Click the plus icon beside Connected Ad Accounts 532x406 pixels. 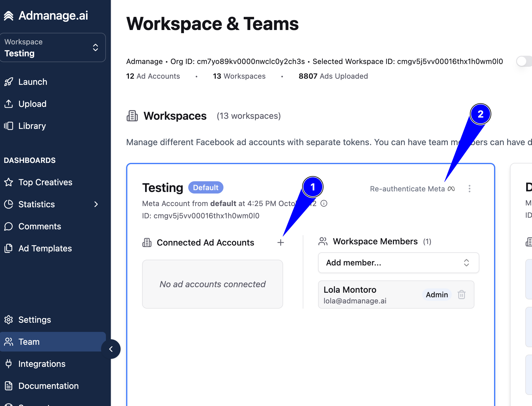[x=281, y=242]
